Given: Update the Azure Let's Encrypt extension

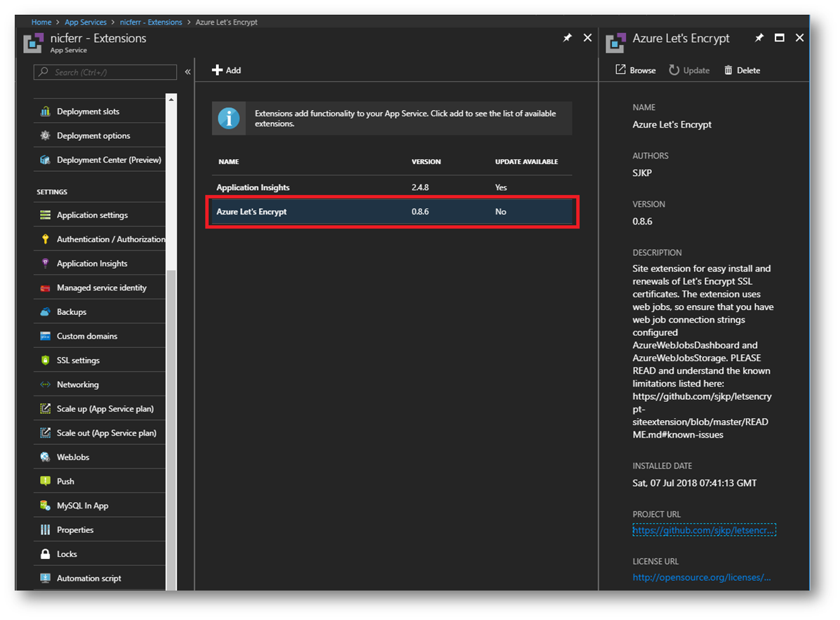Looking at the screenshot, I should (689, 70).
